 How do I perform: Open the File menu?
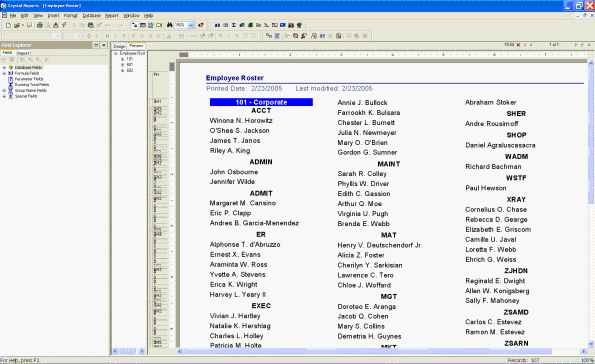pyautogui.click(x=13, y=16)
